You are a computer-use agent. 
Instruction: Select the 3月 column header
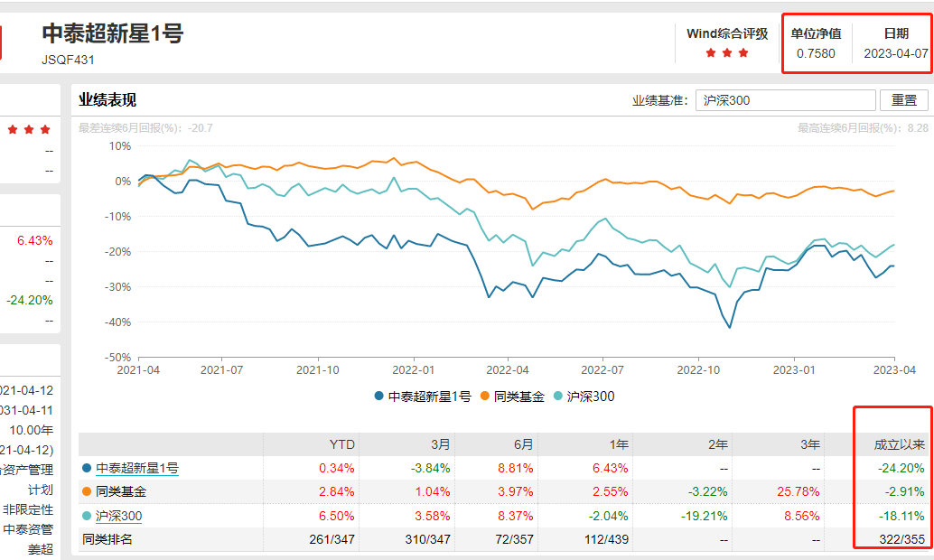pos(438,444)
